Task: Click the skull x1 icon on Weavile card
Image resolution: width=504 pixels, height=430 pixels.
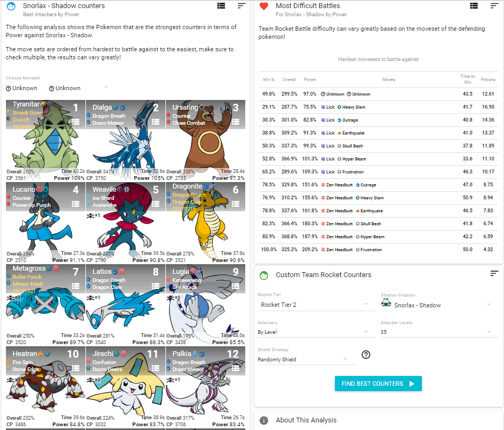Action: (93, 216)
